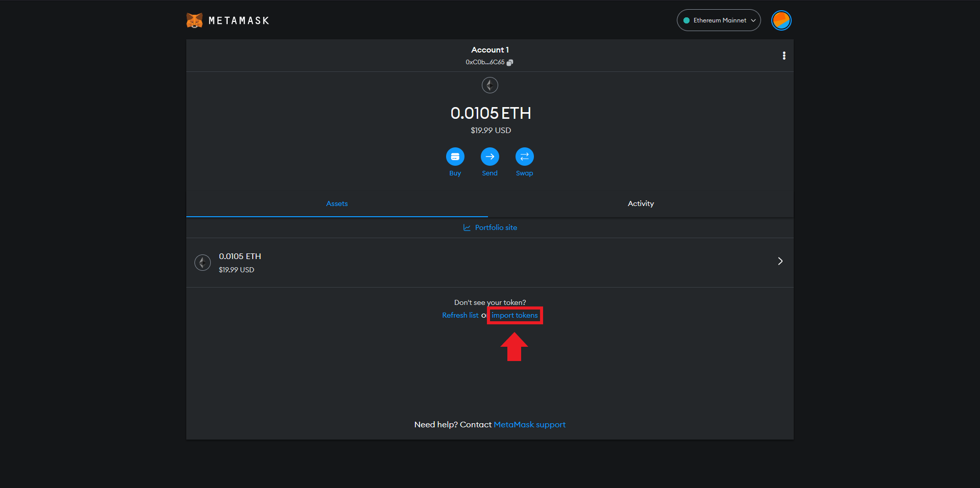Click the 0.0105 ETH asset row
980x488 pixels.
click(x=459, y=263)
